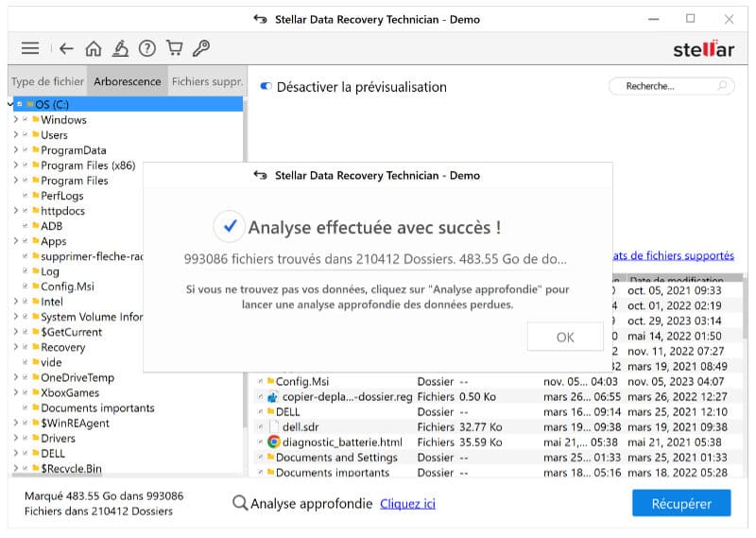Viewport: 756px width, 538px height.
Task: Open the Fichiers suppr. tab
Action: 207,81
